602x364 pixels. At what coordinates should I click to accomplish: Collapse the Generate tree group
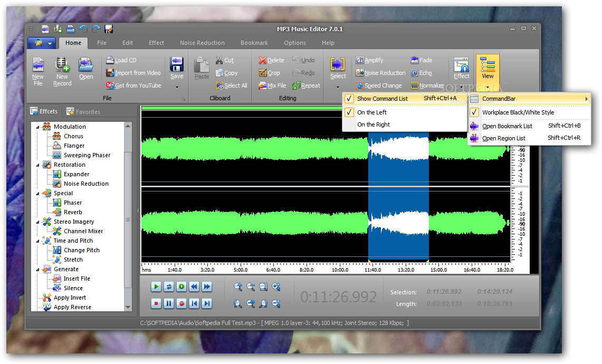click(x=37, y=269)
